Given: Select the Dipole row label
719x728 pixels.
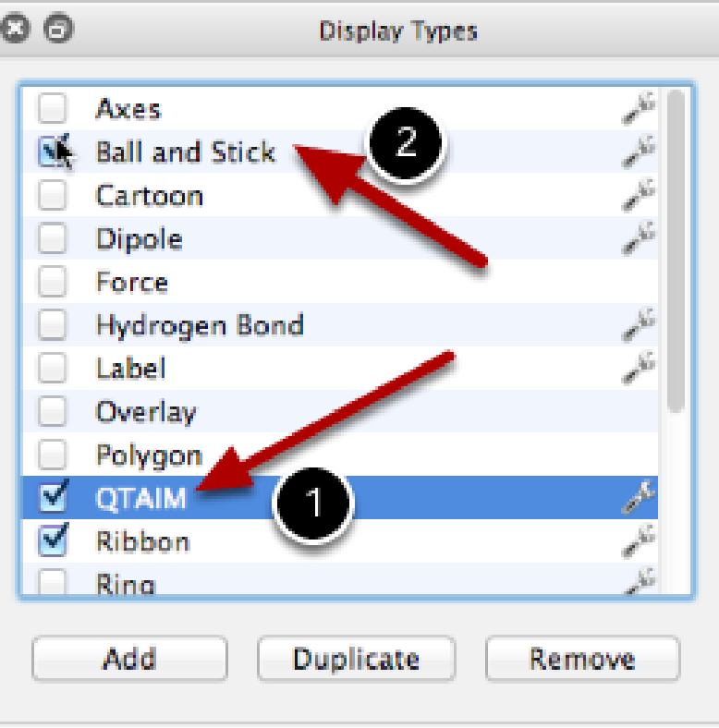Looking at the screenshot, I should pos(139,239).
